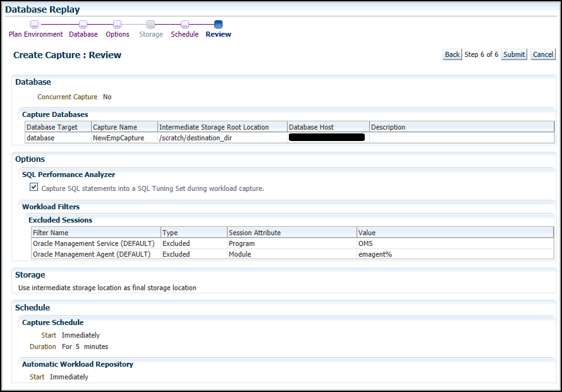Select the Database step icon
The image size is (562, 392).
pyautogui.click(x=83, y=23)
